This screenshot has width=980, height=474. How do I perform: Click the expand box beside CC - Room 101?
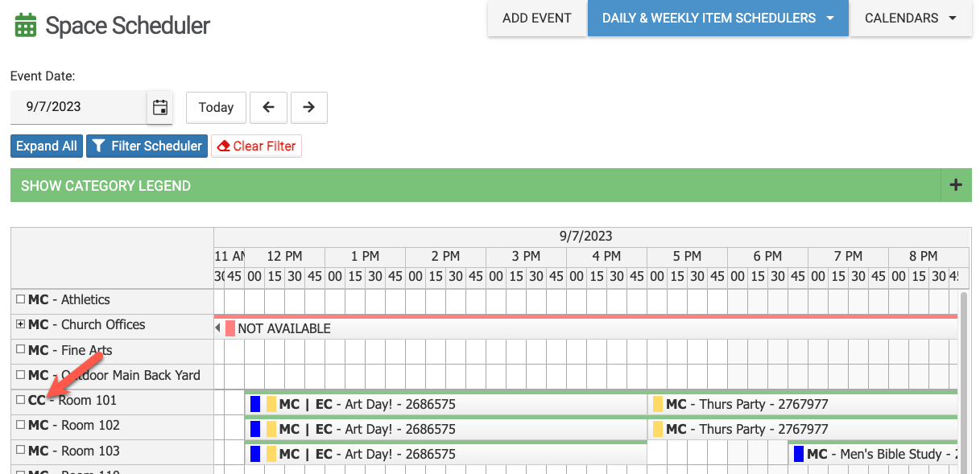point(20,400)
